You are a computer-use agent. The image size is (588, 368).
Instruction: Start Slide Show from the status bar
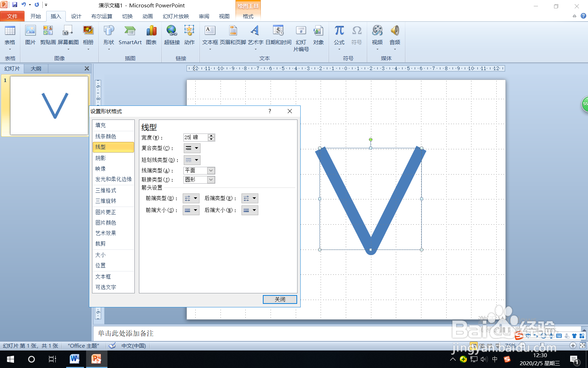coord(497,346)
